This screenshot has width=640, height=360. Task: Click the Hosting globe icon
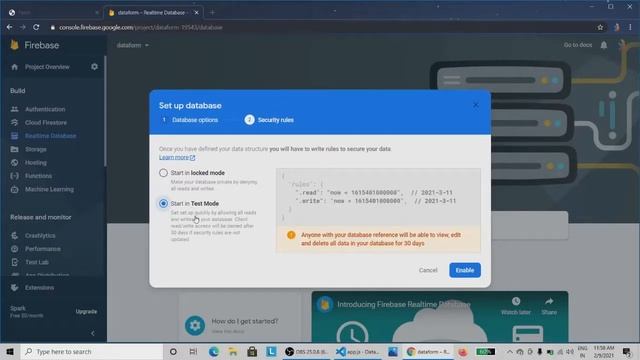(x=15, y=162)
